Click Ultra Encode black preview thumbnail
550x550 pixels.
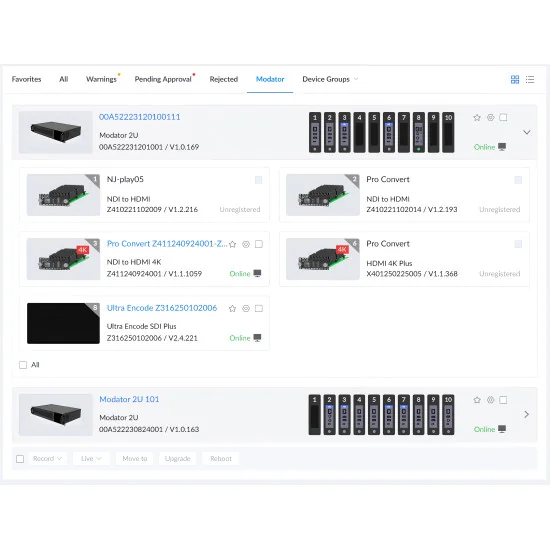point(63,323)
